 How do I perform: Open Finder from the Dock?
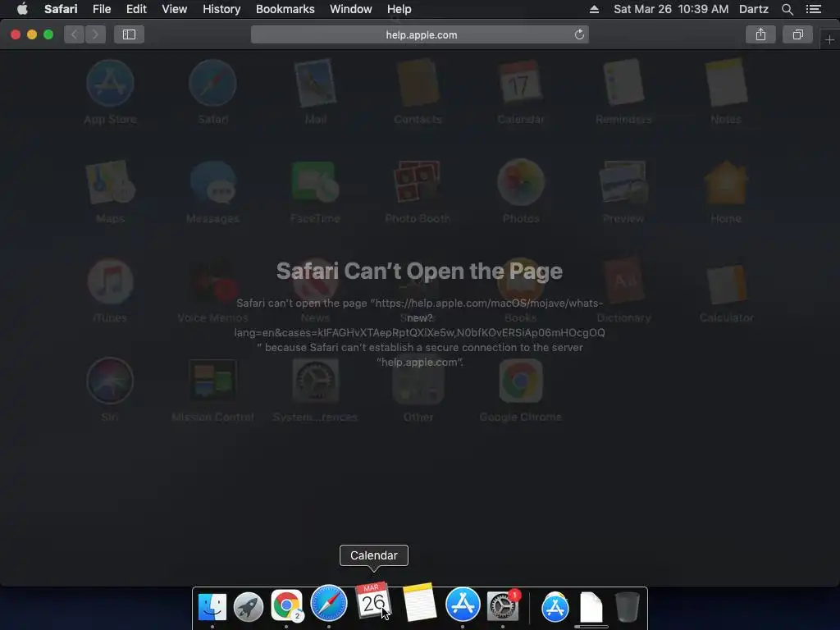pyautogui.click(x=212, y=607)
